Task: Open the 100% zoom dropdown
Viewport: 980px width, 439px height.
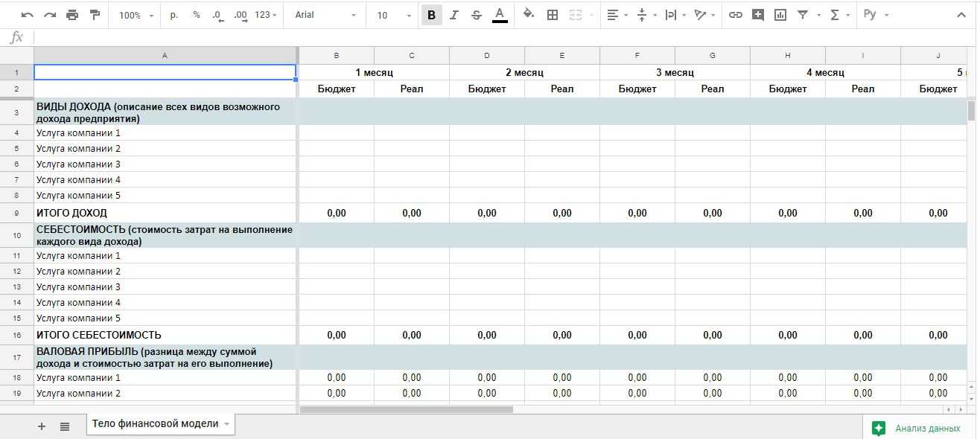Action: tap(136, 15)
